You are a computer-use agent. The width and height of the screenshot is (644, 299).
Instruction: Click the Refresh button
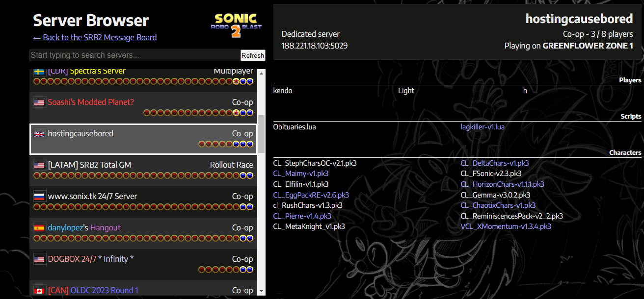click(253, 55)
